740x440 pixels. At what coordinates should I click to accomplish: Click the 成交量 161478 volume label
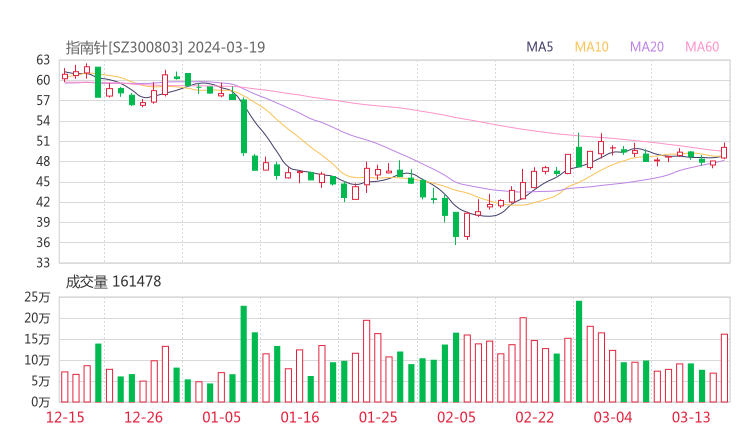tap(113, 282)
